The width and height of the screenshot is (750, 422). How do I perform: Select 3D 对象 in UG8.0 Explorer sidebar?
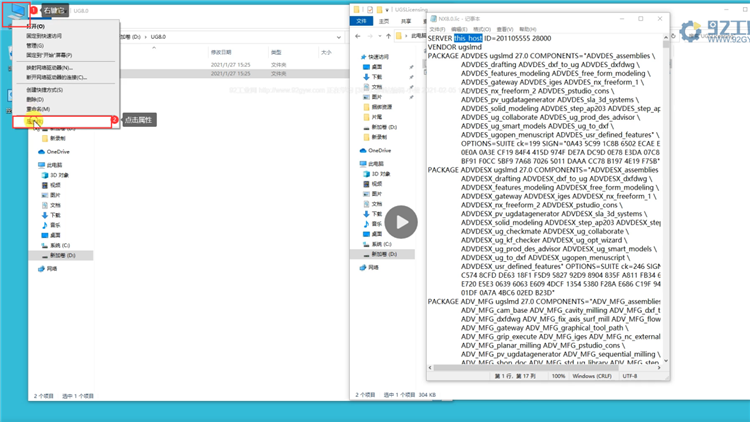tap(55, 175)
